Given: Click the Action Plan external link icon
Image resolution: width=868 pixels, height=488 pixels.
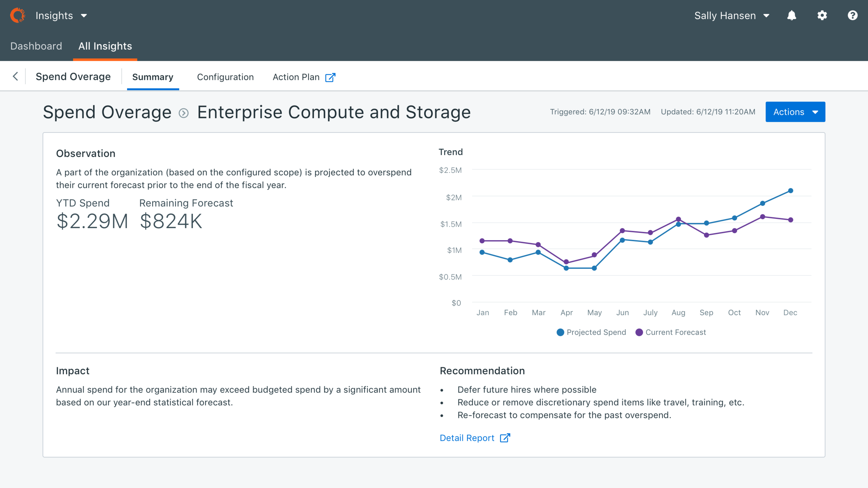Looking at the screenshot, I should coord(330,77).
